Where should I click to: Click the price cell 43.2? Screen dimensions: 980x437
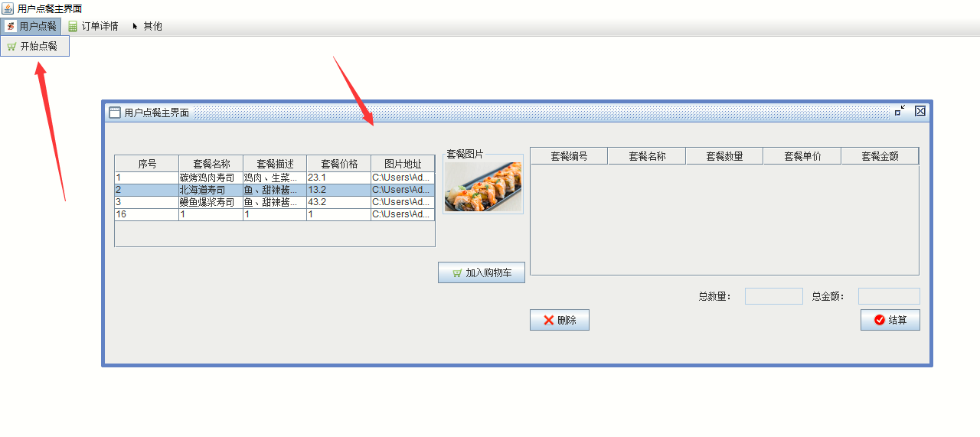pos(338,202)
